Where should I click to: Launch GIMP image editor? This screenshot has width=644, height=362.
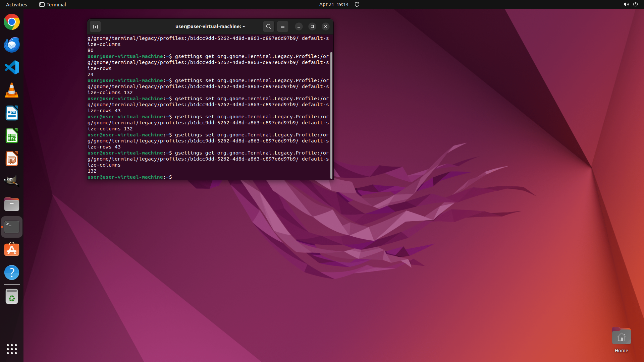tap(12, 181)
